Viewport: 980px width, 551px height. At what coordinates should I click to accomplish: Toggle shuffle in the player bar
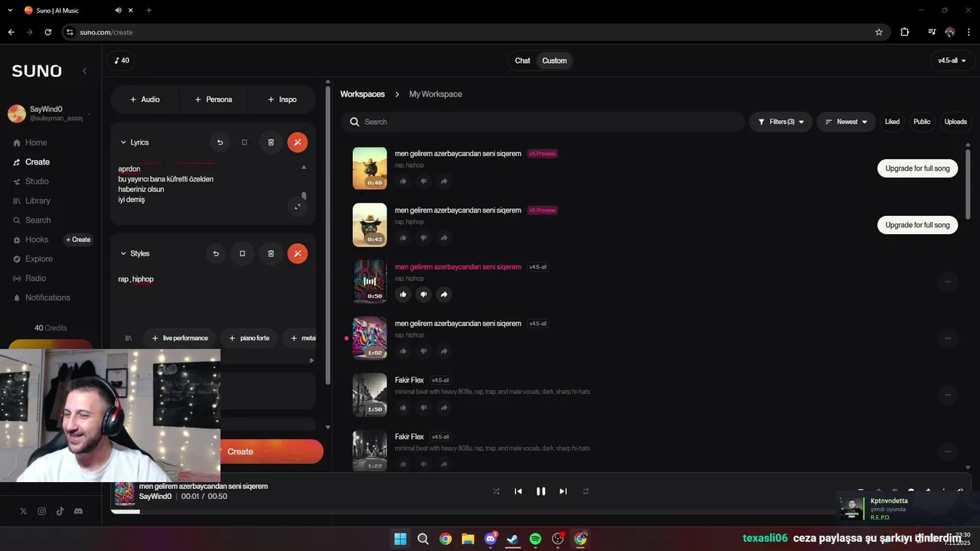click(x=496, y=491)
